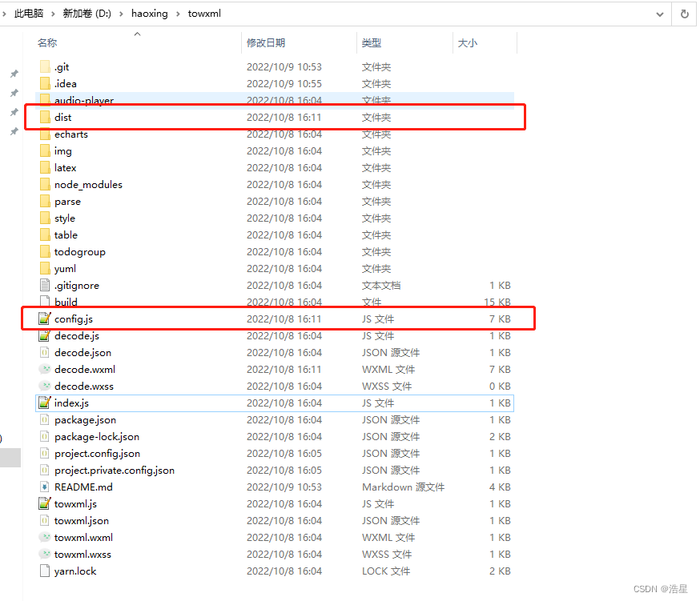Select the project.private.config.json file name
This screenshot has width=700, height=601.
pyautogui.click(x=115, y=471)
